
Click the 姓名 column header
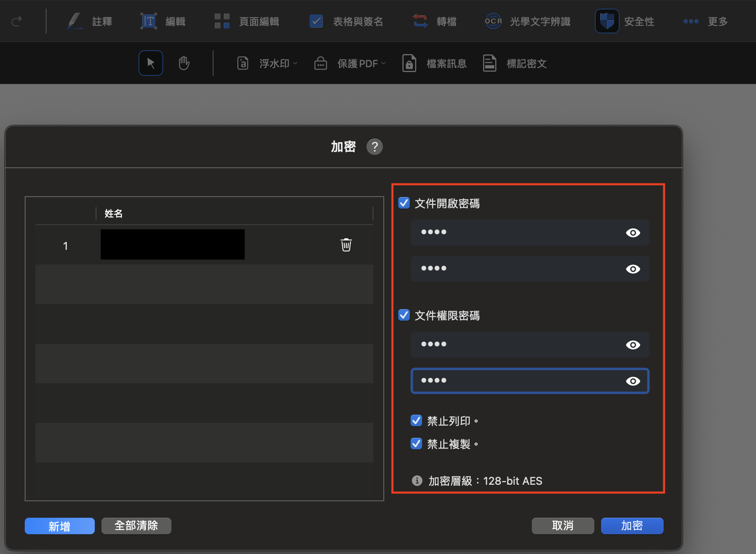tap(114, 214)
